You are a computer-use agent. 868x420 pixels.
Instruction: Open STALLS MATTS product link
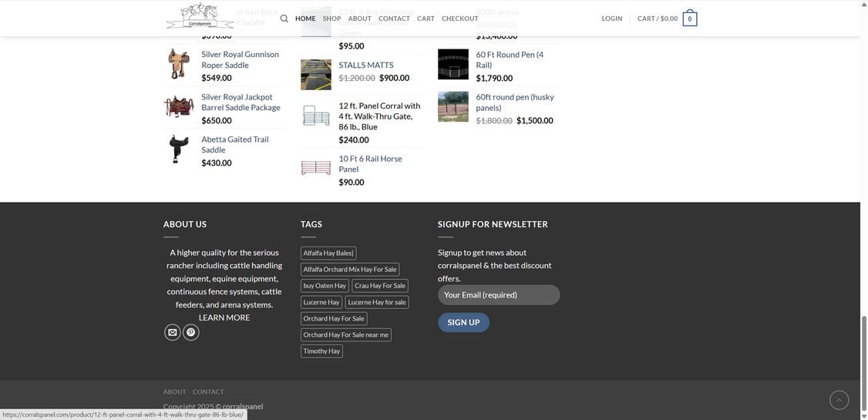click(366, 66)
